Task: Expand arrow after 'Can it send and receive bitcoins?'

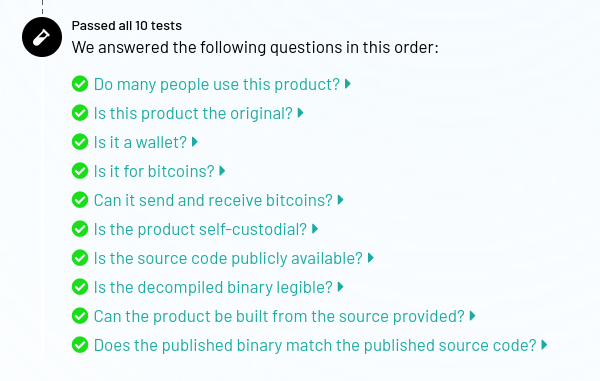Action: tap(341, 200)
